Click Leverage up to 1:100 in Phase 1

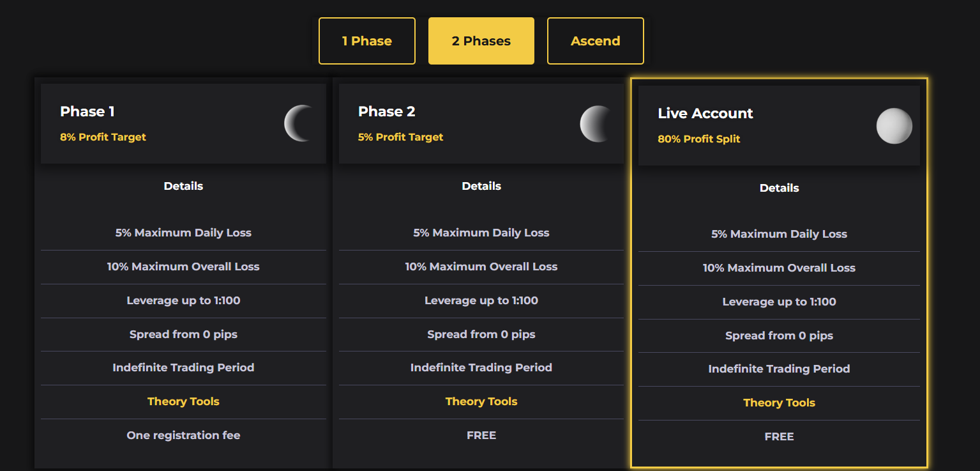coord(183,300)
